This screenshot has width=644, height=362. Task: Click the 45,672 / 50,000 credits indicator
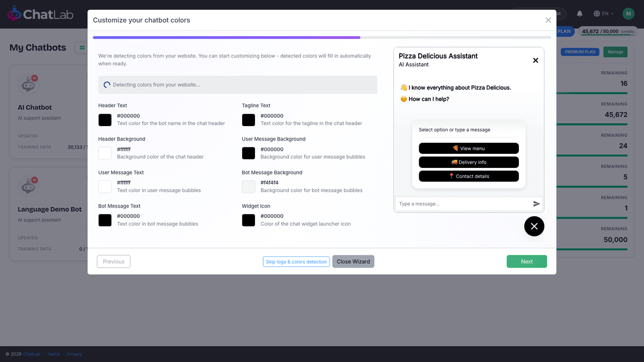pos(608,32)
